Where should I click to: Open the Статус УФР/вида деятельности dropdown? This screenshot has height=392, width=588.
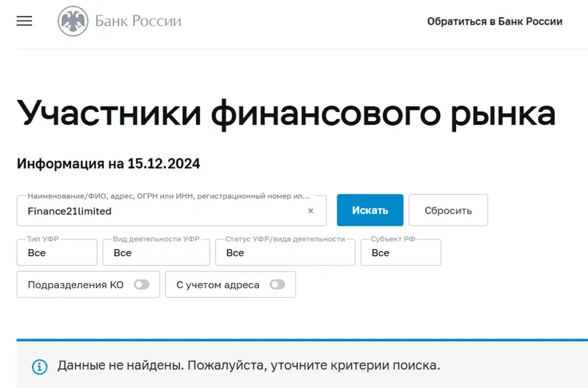[286, 253]
